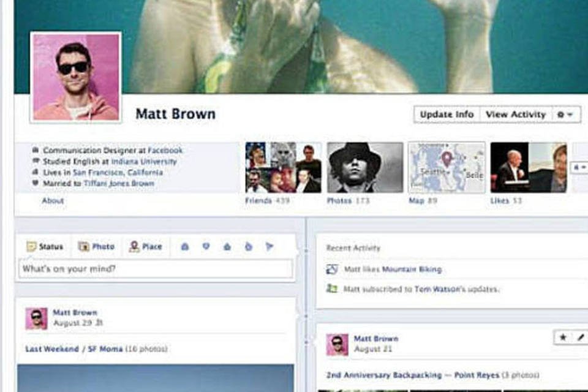Screen dimensions: 588x392
Task: Select the Place tab in the composer
Action: coord(146,246)
